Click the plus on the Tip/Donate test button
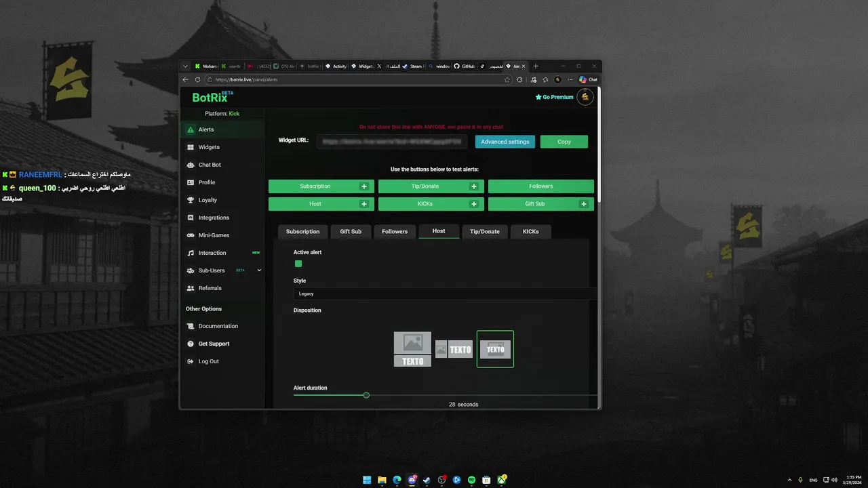The height and width of the screenshot is (488, 868). coord(474,186)
